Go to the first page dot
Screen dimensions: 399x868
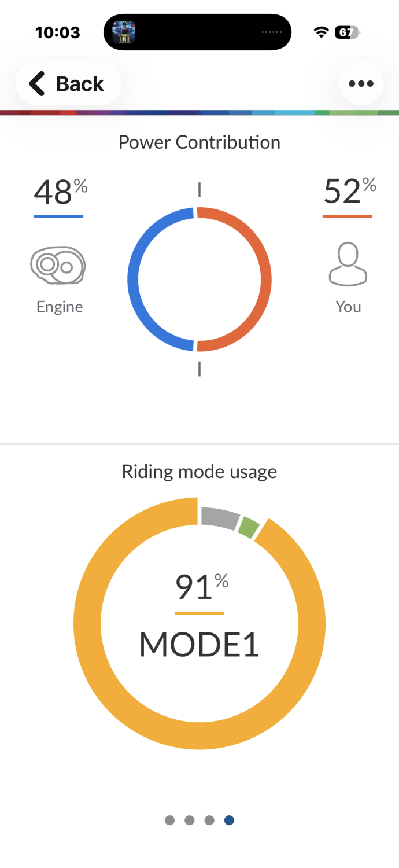click(169, 820)
